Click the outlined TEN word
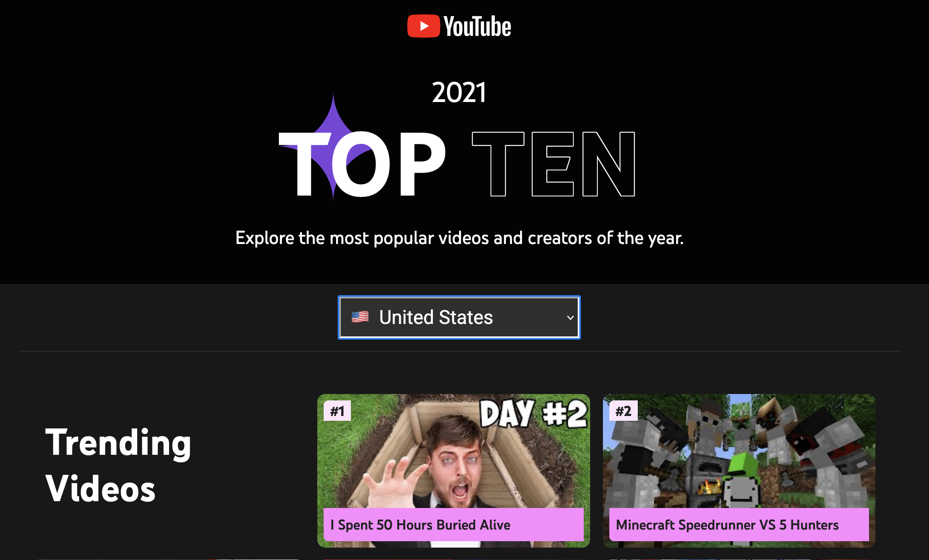Image resolution: width=929 pixels, height=560 pixels. coord(554,164)
